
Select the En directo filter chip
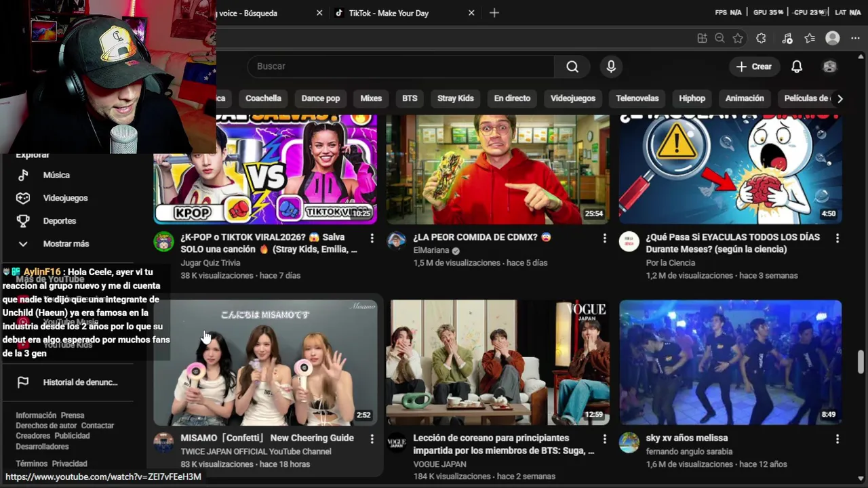(512, 98)
